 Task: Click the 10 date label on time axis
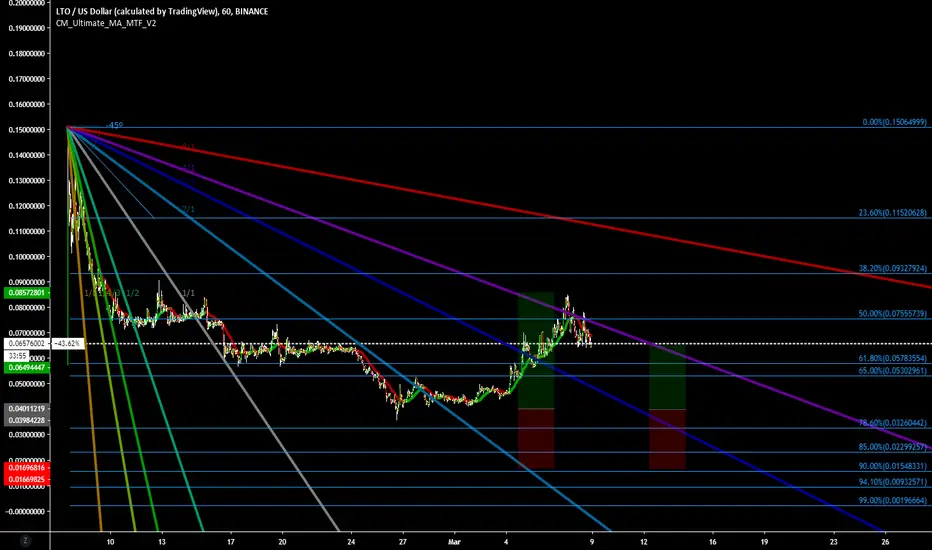111,542
